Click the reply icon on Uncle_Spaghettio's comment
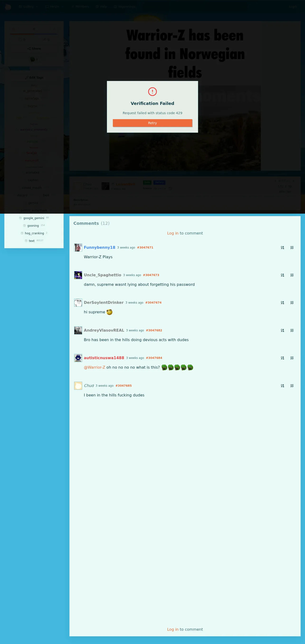This screenshot has width=305, height=644. 282,275
